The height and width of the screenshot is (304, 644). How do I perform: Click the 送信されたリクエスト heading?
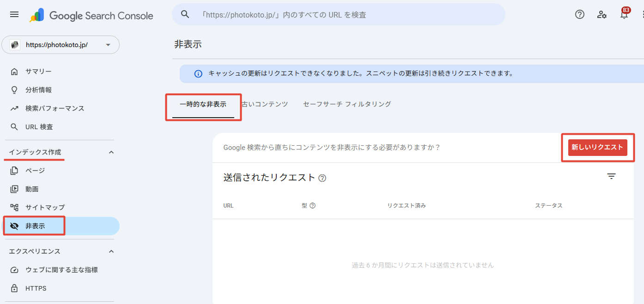(x=269, y=178)
